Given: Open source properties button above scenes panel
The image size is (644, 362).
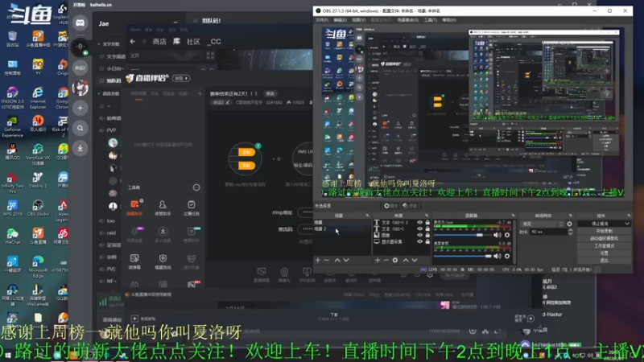Looking at the screenshot, I should pos(390,206).
